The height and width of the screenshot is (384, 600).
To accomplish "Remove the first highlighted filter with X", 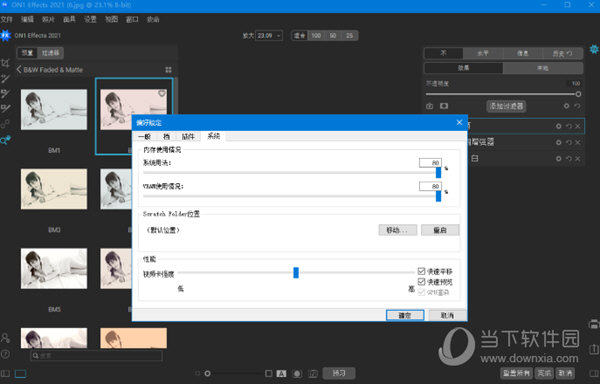I will 578,126.
